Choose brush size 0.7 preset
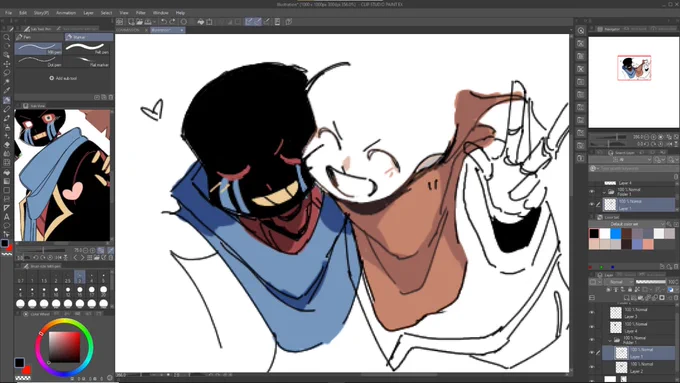 [20, 278]
